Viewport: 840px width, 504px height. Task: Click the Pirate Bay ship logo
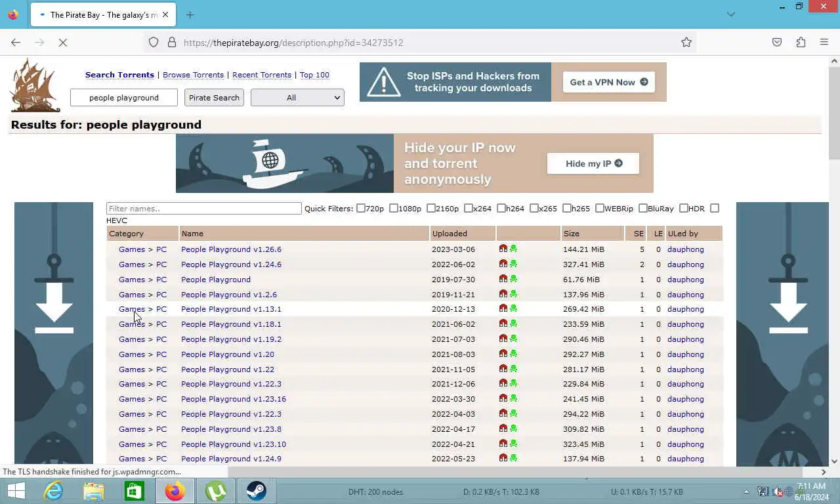(35, 85)
